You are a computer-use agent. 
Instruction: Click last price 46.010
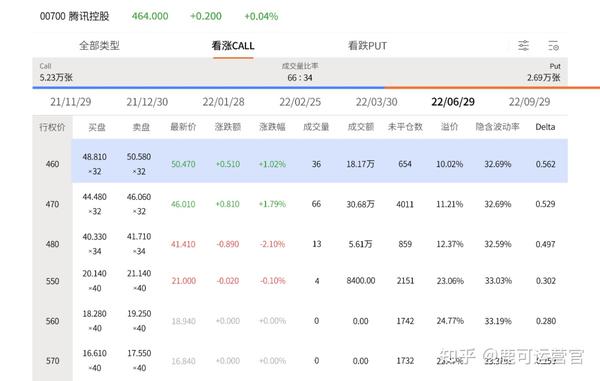click(x=183, y=204)
